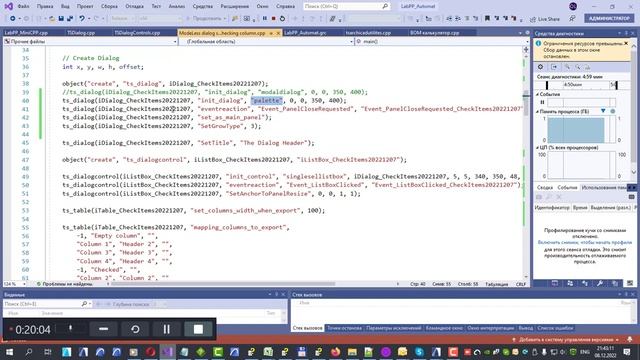Click the taskbar search magnifier icon
This screenshot has width=640, height=360.
tap(29, 352)
